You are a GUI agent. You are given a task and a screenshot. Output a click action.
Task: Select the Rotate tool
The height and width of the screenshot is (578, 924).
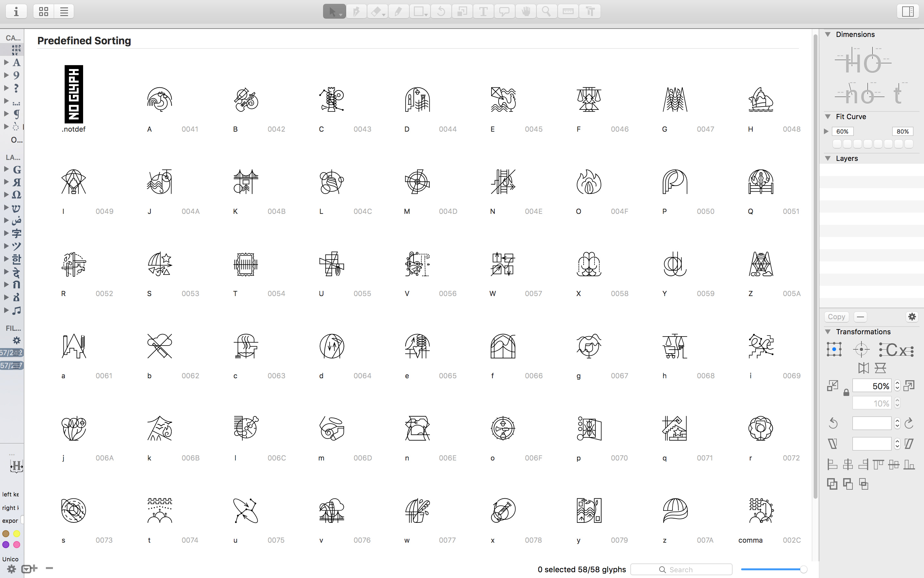[441, 12]
